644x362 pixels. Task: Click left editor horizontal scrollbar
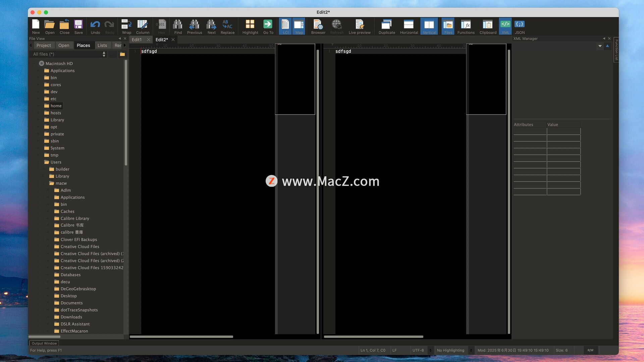click(x=181, y=337)
